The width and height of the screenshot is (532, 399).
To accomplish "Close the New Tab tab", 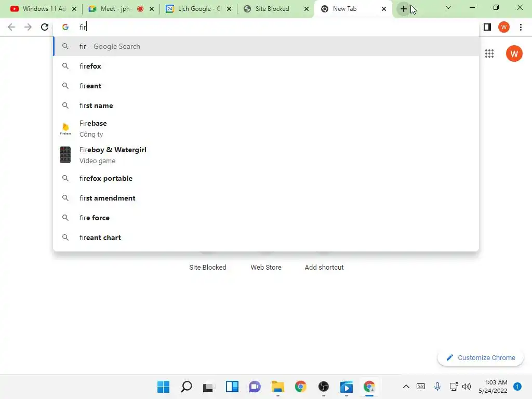I will 384,9.
